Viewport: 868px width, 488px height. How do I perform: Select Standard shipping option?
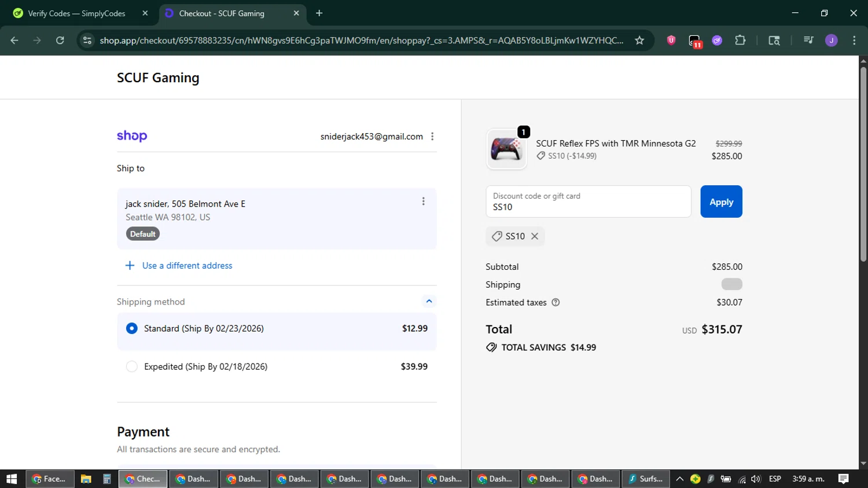132,328
